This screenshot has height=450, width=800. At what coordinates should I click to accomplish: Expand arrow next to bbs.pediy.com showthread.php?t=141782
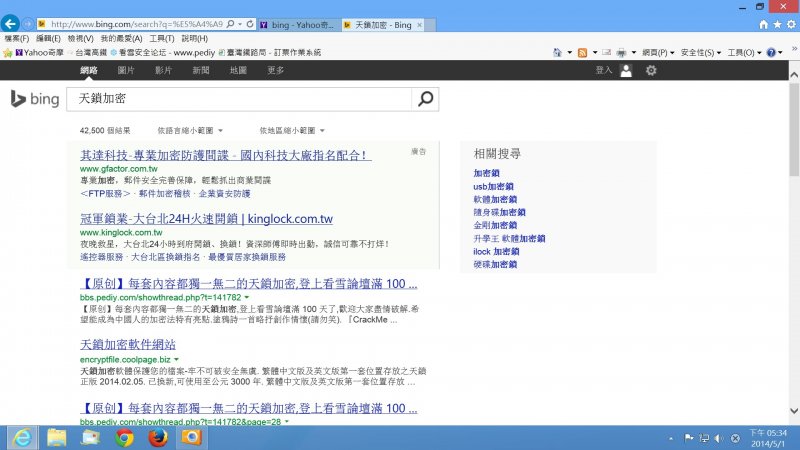pyautogui.click(x=247, y=297)
